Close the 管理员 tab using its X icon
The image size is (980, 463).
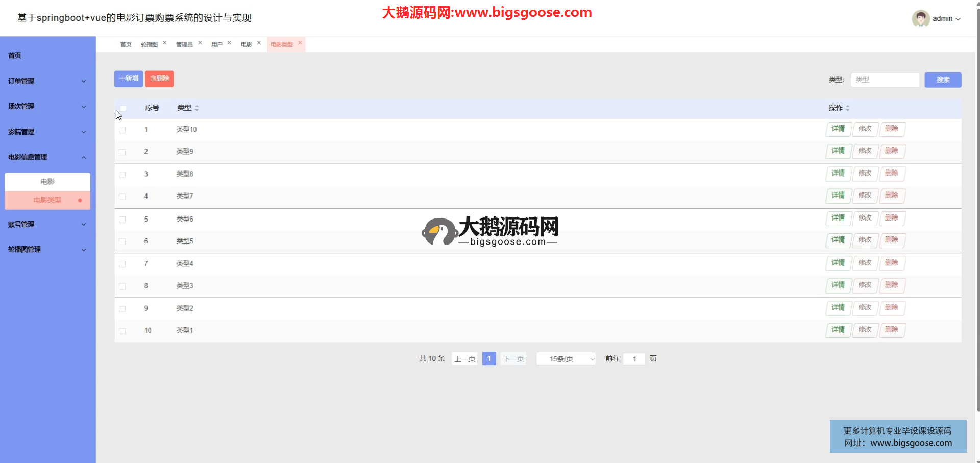tap(200, 43)
